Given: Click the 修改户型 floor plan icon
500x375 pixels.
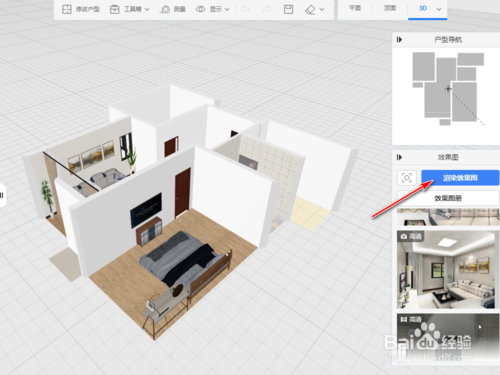Looking at the screenshot, I should click(67, 9).
